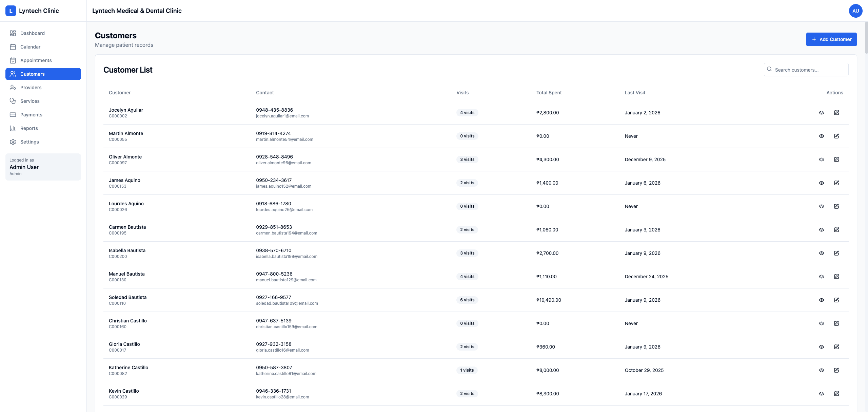The width and height of the screenshot is (868, 412).
Task: Edit Martin Almonte's customer record
Action: pyautogui.click(x=836, y=136)
